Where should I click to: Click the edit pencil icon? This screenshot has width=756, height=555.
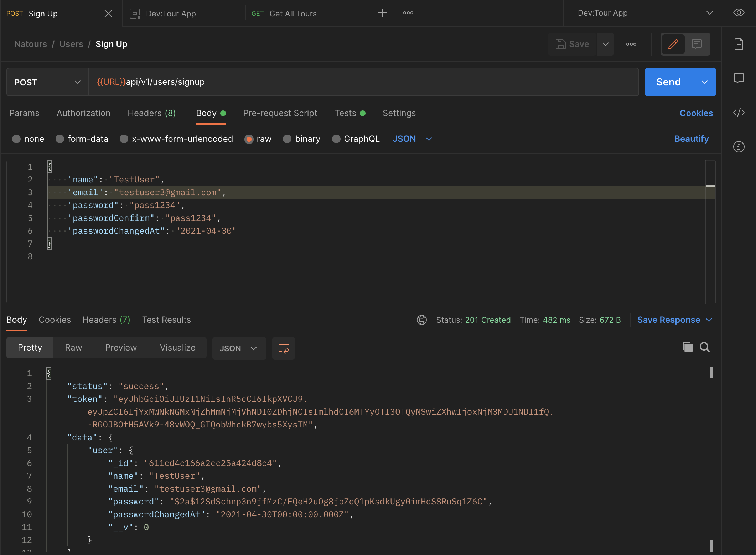(x=673, y=44)
